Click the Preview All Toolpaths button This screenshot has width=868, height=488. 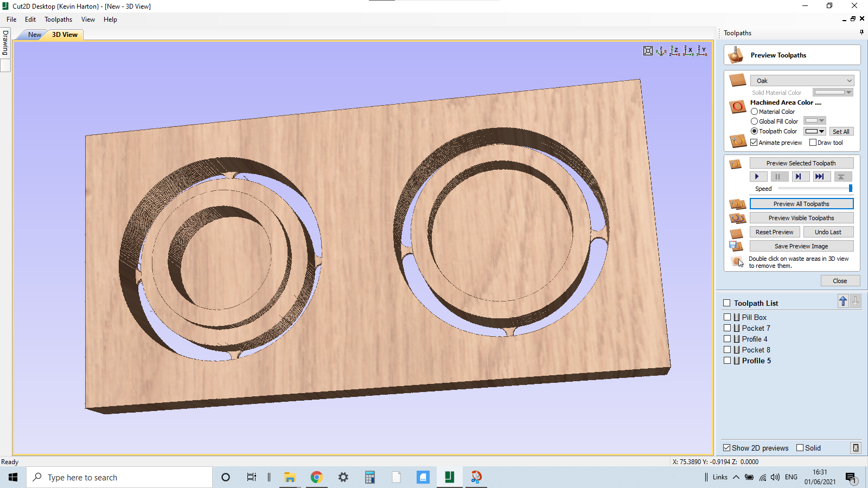pos(801,203)
